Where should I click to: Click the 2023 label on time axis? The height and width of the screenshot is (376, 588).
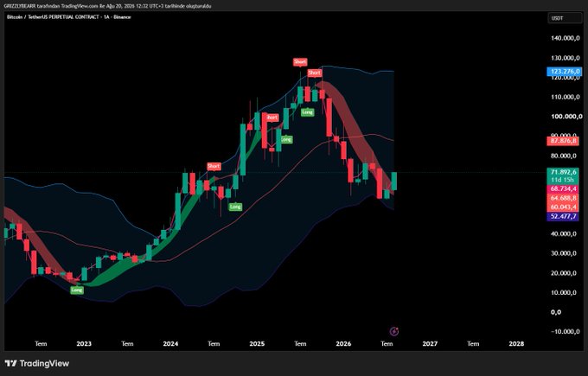coord(84,343)
